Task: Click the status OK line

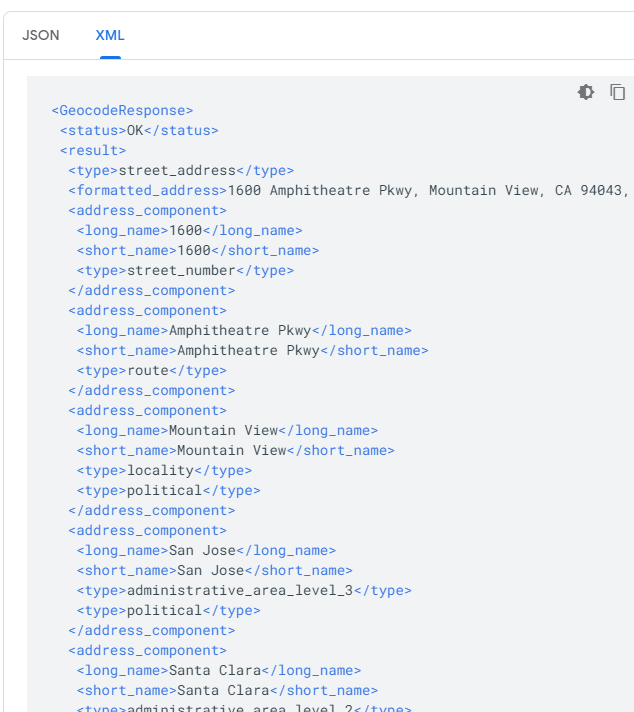Action: coord(138,130)
